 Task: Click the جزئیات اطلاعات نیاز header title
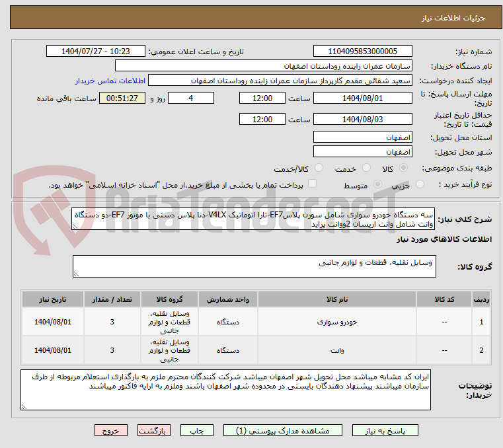coord(453,18)
